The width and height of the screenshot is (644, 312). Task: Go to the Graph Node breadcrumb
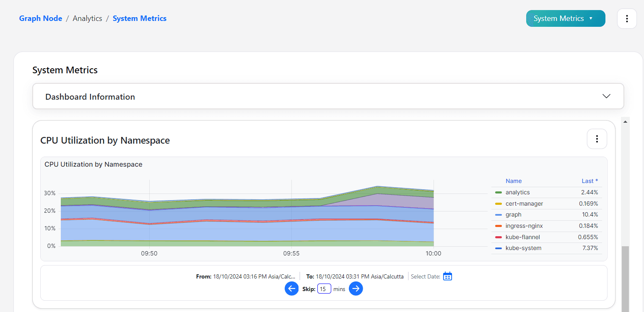coord(41,18)
